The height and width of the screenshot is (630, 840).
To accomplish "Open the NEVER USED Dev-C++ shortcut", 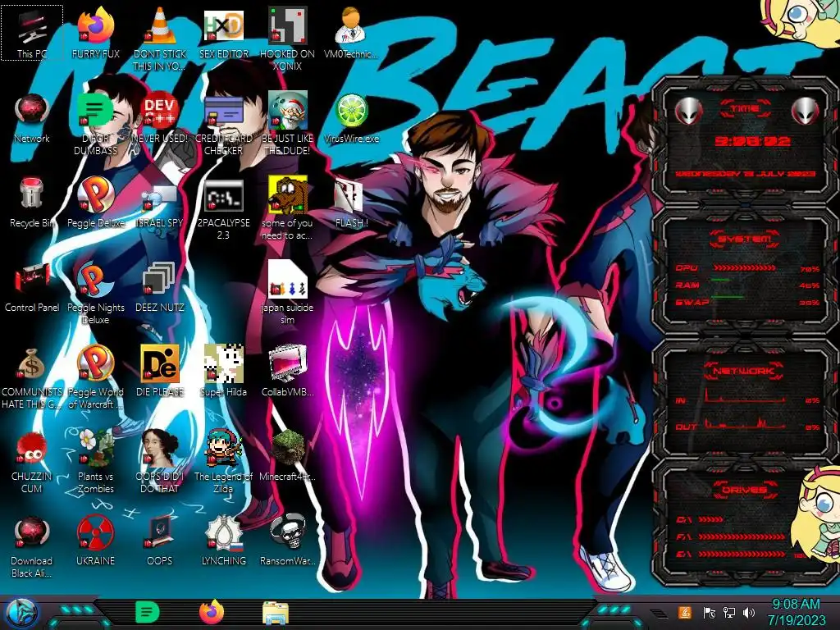I will [x=160, y=118].
